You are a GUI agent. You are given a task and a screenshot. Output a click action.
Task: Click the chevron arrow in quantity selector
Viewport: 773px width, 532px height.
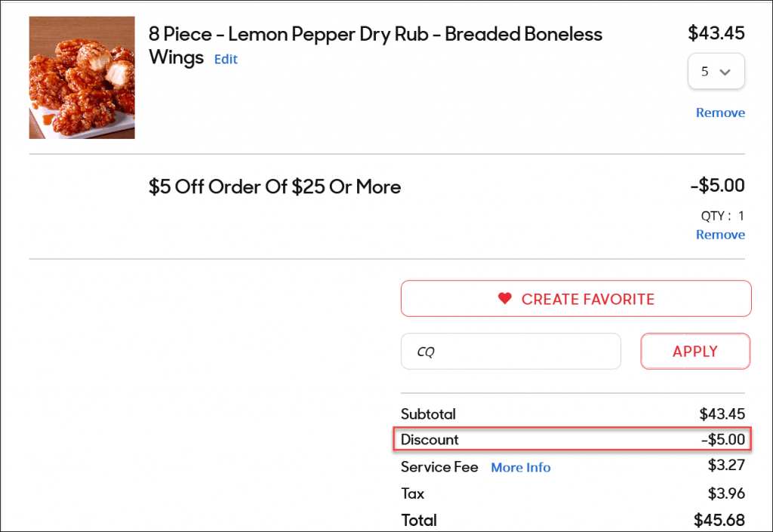[725, 72]
